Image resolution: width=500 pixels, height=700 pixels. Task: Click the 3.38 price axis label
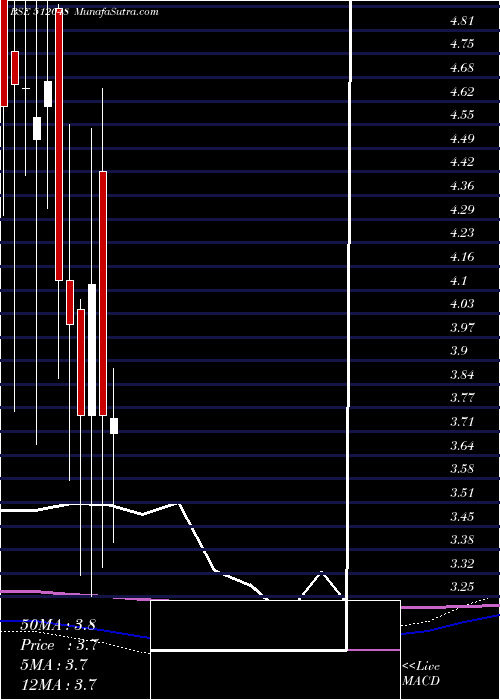[462, 540]
